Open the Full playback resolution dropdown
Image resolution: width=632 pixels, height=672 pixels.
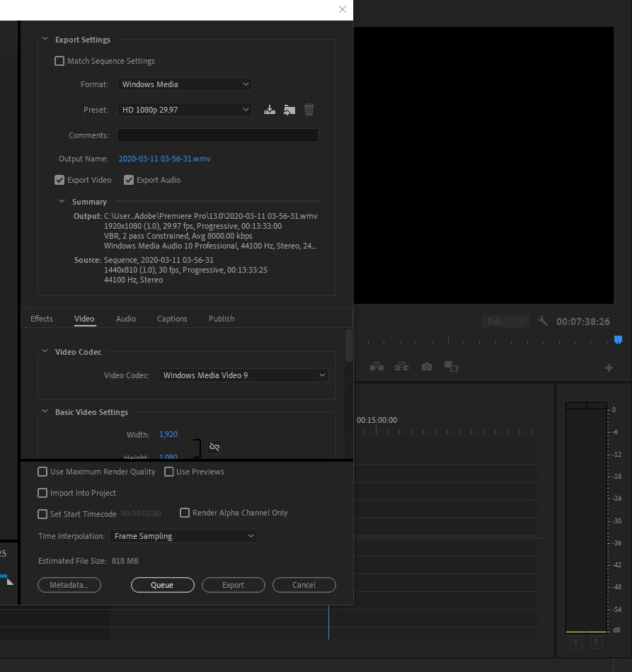pos(505,321)
